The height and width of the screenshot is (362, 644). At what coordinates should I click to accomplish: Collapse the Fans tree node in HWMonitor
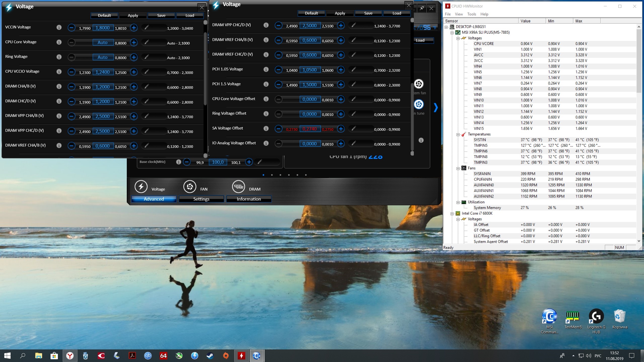coord(458,168)
